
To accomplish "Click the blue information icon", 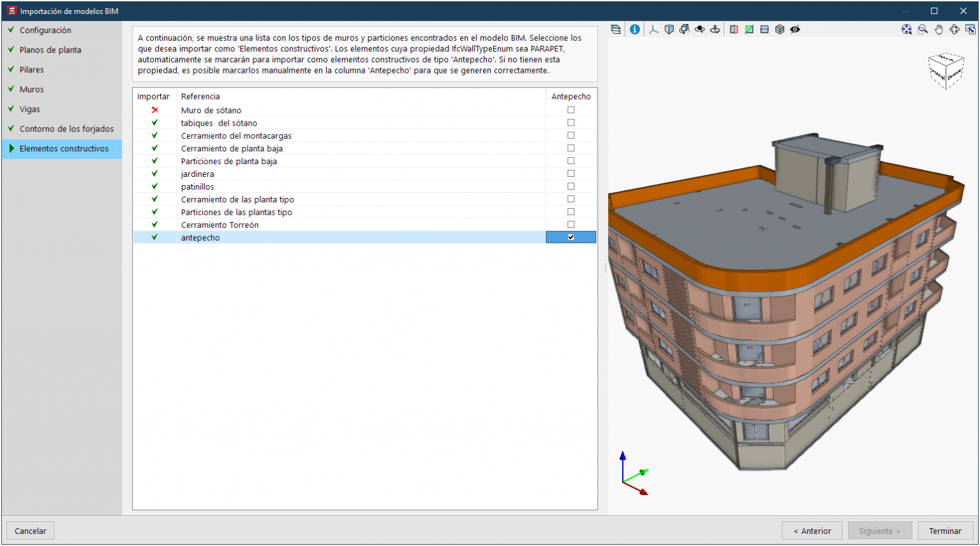I will pos(635,29).
